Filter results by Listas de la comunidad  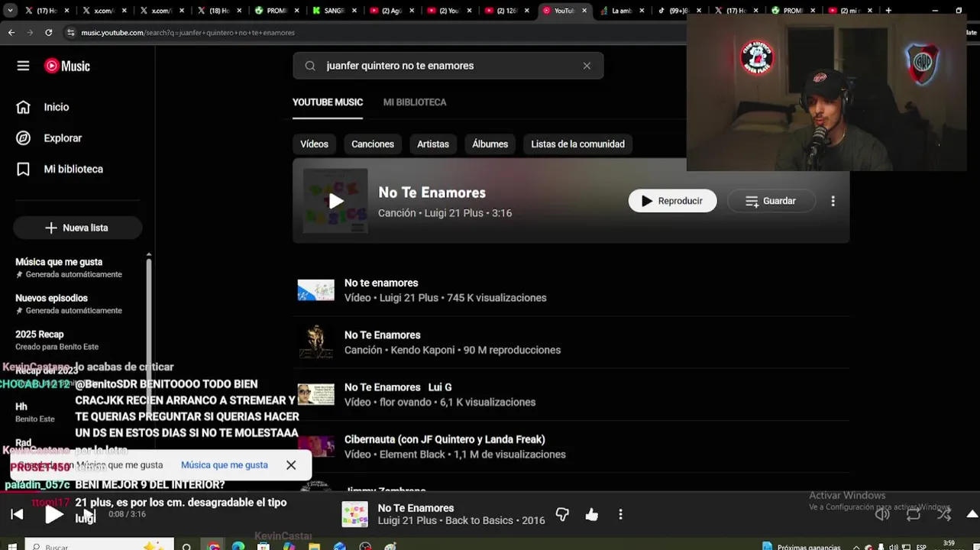pos(577,144)
